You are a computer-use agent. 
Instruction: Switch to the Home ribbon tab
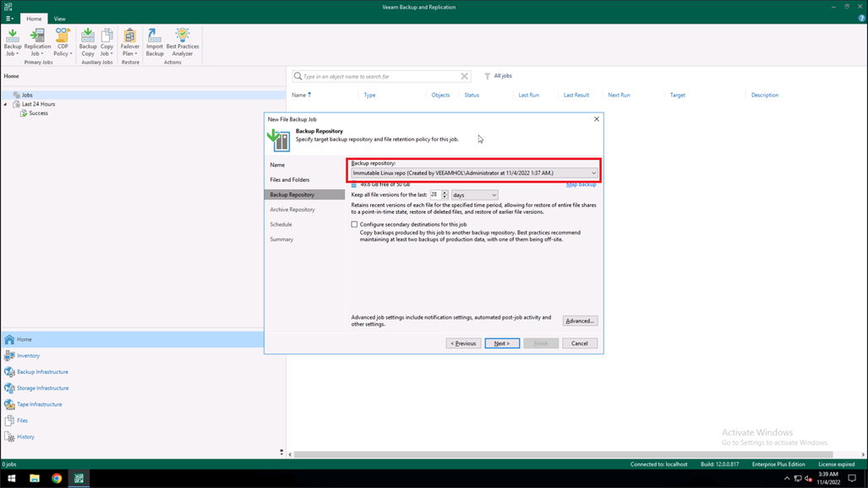(34, 19)
